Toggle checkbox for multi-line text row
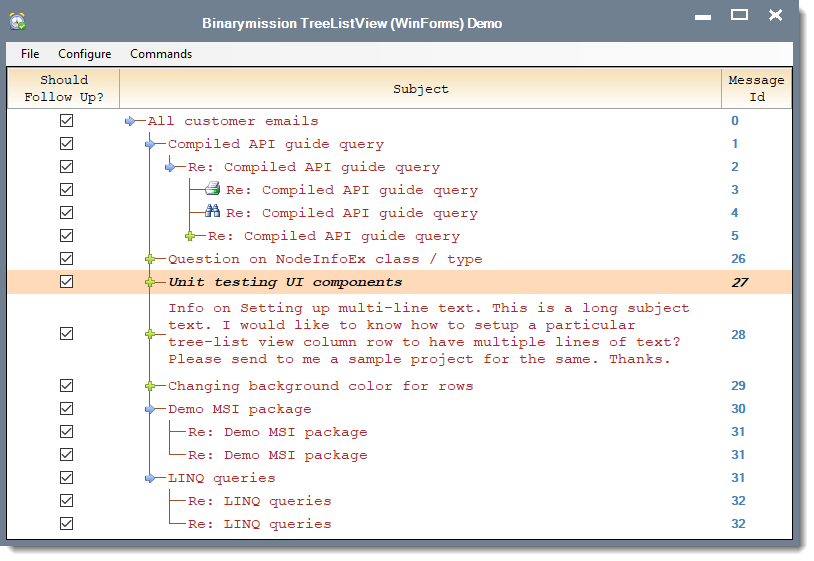The image size is (814, 561). (x=66, y=334)
